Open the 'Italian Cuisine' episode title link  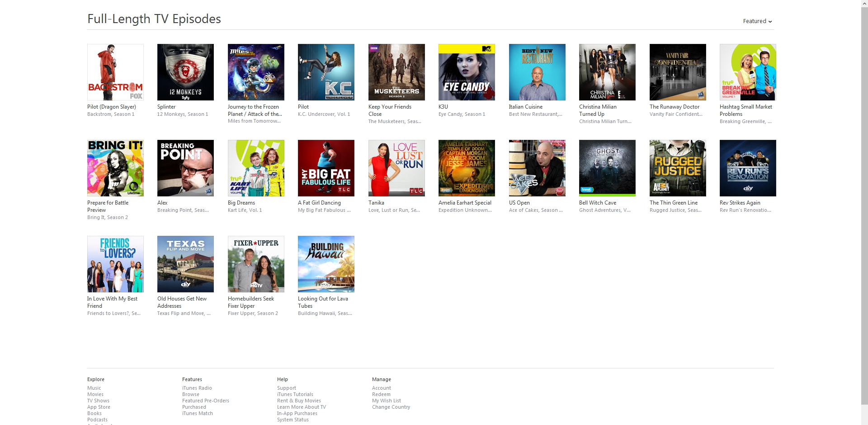(x=525, y=107)
